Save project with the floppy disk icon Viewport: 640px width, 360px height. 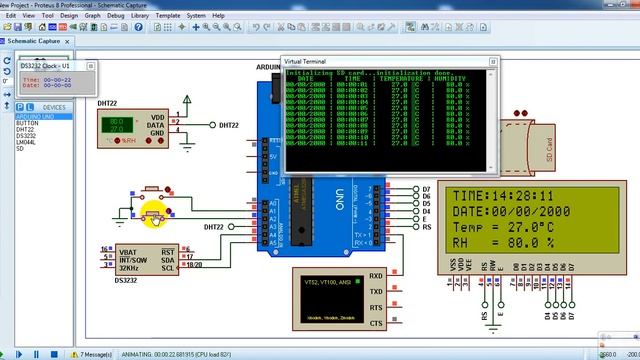pyautogui.click(x=18, y=27)
